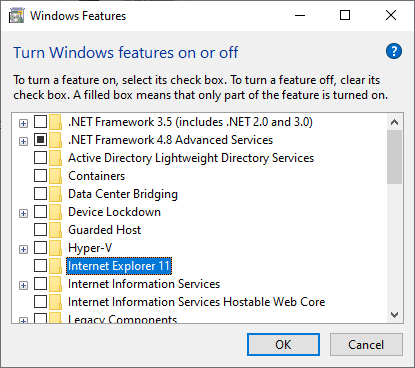415x368 pixels.
Task: Minimize the Windows Features window
Action: 300,15
